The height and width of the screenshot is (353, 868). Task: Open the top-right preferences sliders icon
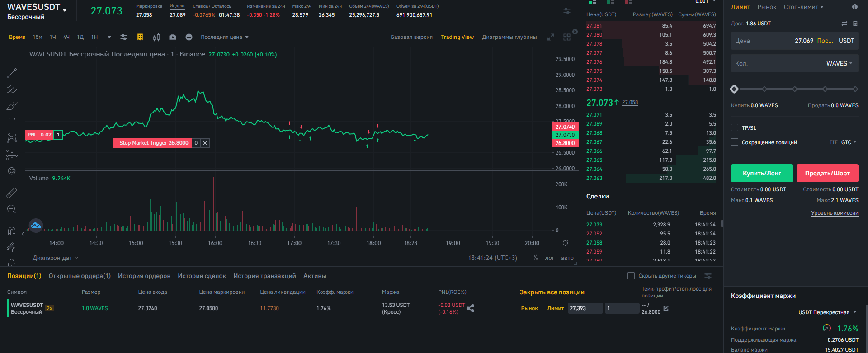pyautogui.click(x=567, y=11)
